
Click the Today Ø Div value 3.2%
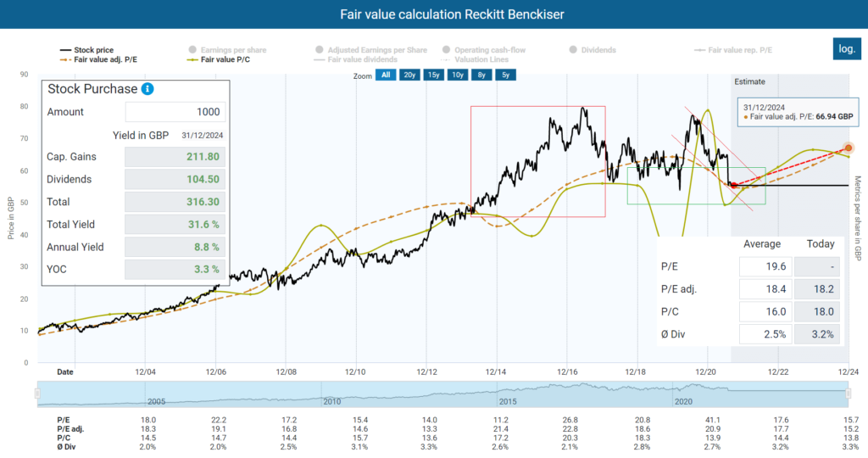coord(817,334)
